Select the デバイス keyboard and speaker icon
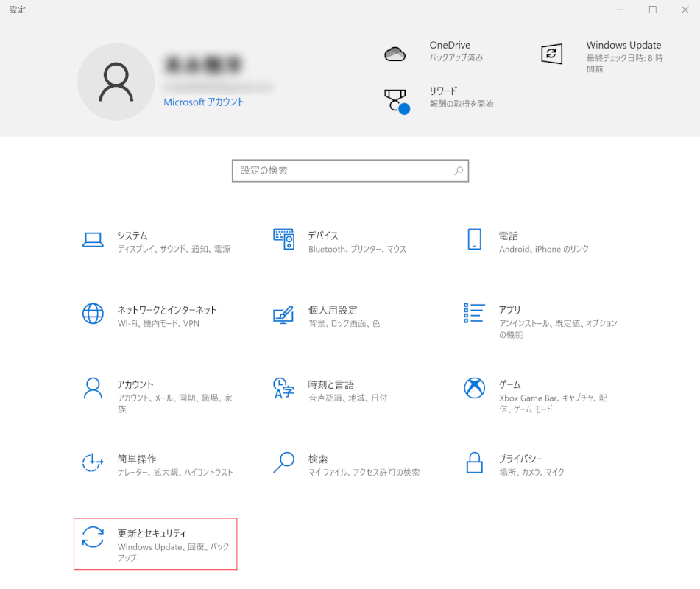The image size is (700, 589). [283, 239]
